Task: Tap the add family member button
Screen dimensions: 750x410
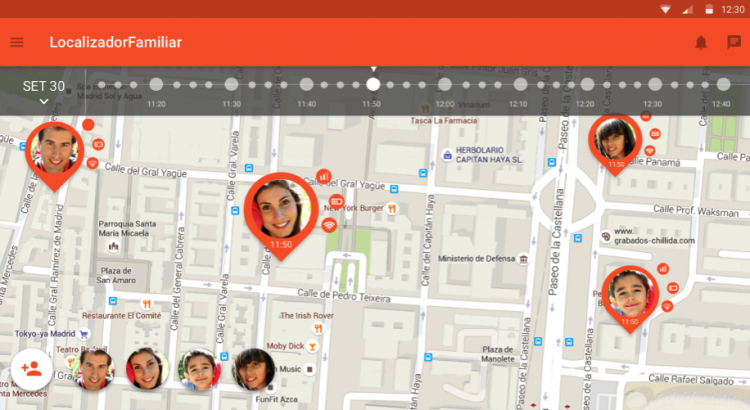Action: [x=32, y=369]
